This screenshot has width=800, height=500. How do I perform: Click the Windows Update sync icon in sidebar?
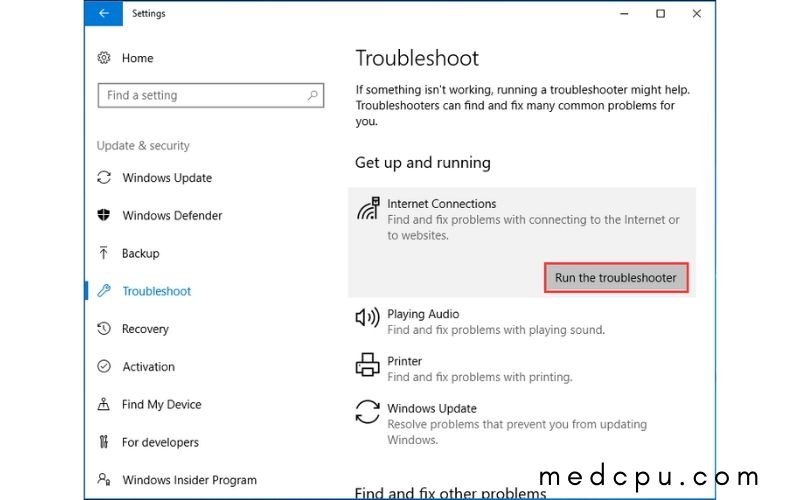104,178
